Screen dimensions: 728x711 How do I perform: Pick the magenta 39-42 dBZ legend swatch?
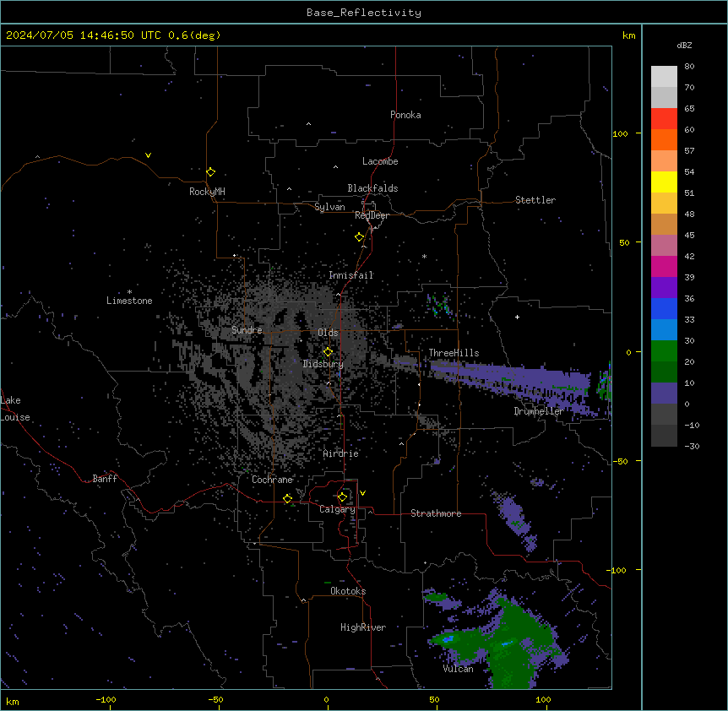(664, 266)
